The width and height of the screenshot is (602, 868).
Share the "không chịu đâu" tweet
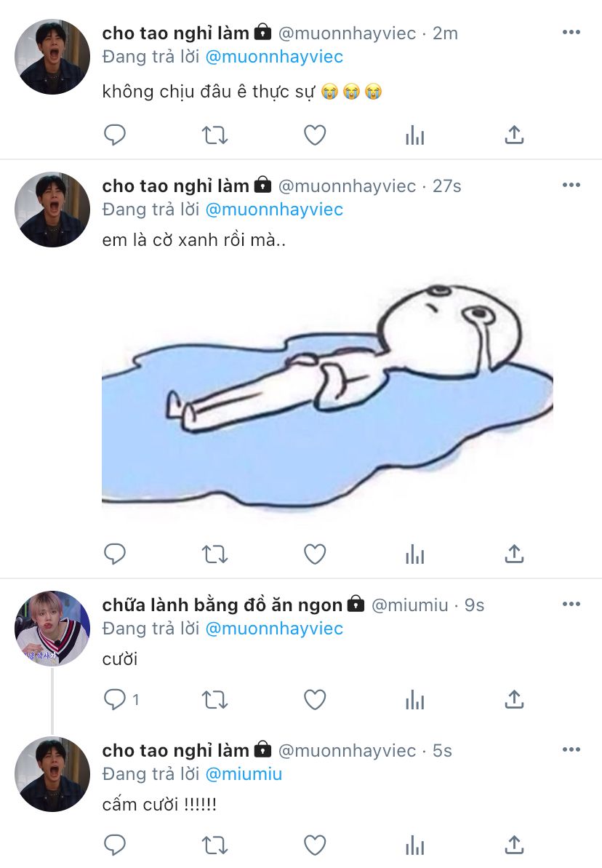pos(514,135)
